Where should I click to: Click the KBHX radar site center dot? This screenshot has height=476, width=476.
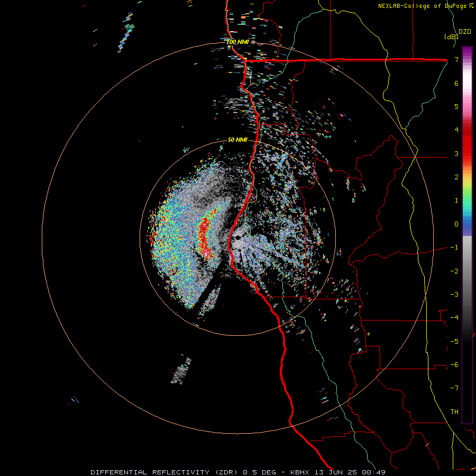(x=237, y=236)
